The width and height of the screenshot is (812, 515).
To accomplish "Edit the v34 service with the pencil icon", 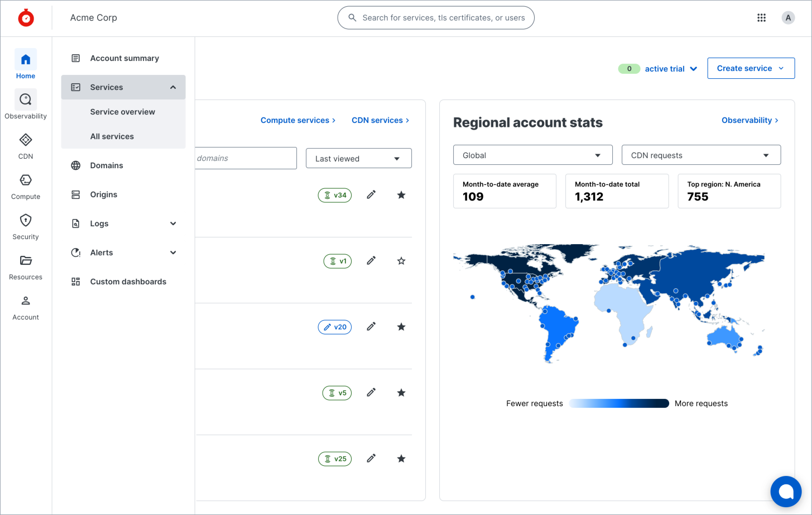I will point(371,194).
